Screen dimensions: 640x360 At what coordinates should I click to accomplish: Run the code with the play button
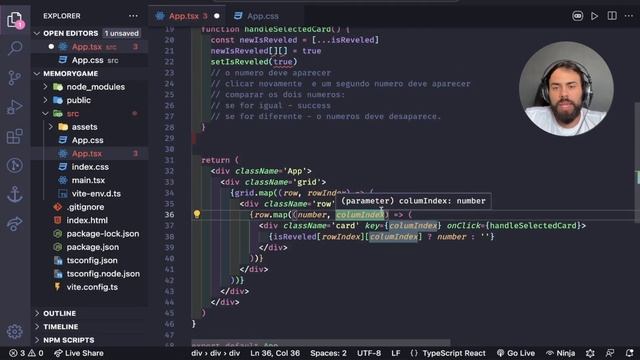click(594, 16)
